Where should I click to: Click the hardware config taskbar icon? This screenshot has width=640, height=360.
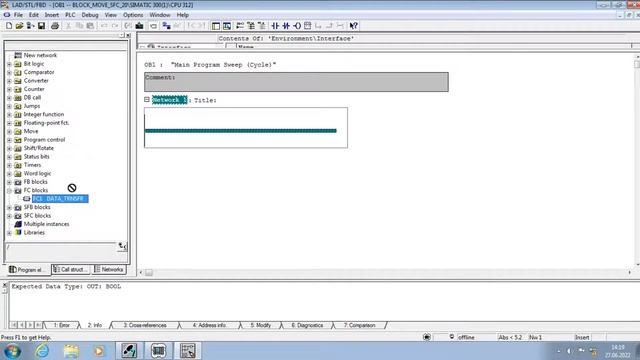pos(158,351)
